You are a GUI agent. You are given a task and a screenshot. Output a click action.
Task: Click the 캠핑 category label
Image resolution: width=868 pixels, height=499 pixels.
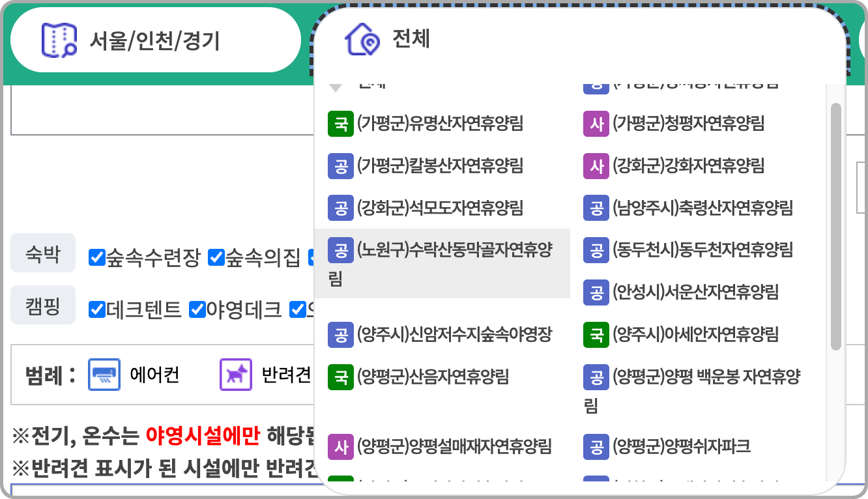[43, 306]
